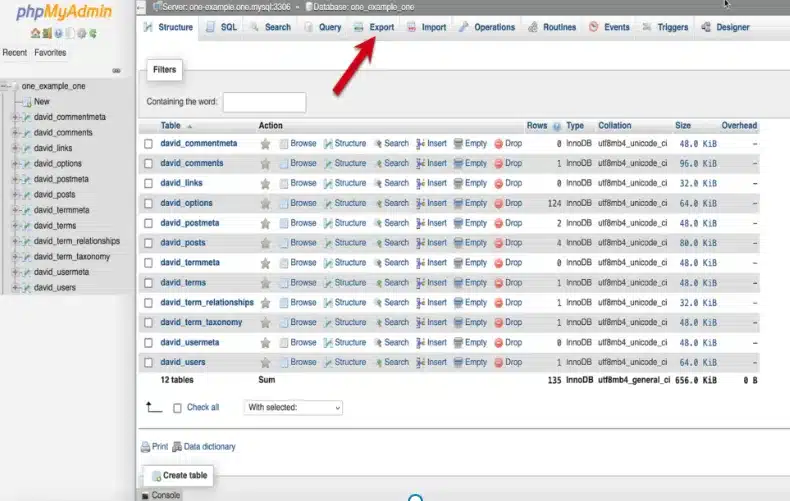Favorite star for david_users table
790x501 pixels.
click(265, 362)
